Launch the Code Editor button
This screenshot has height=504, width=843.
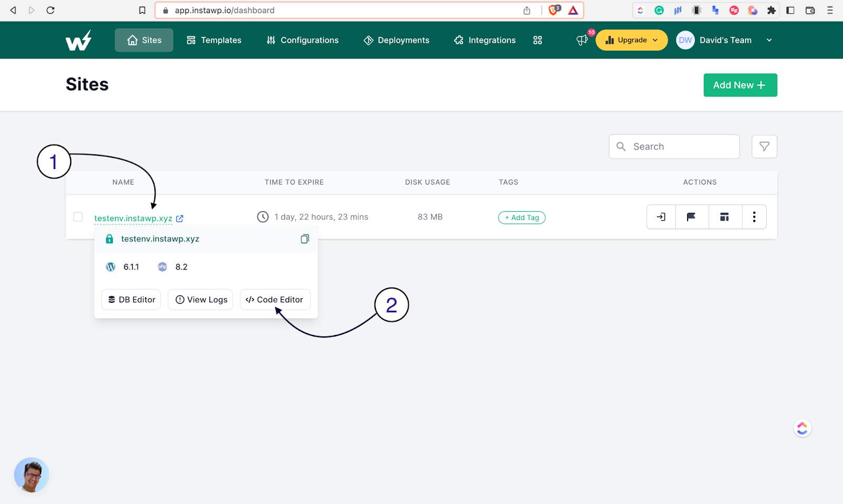[275, 300]
